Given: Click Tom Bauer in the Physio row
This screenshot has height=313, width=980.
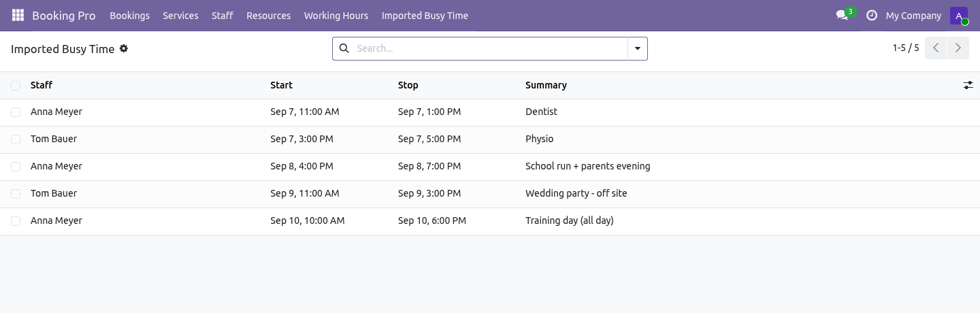Looking at the screenshot, I should click(x=54, y=139).
